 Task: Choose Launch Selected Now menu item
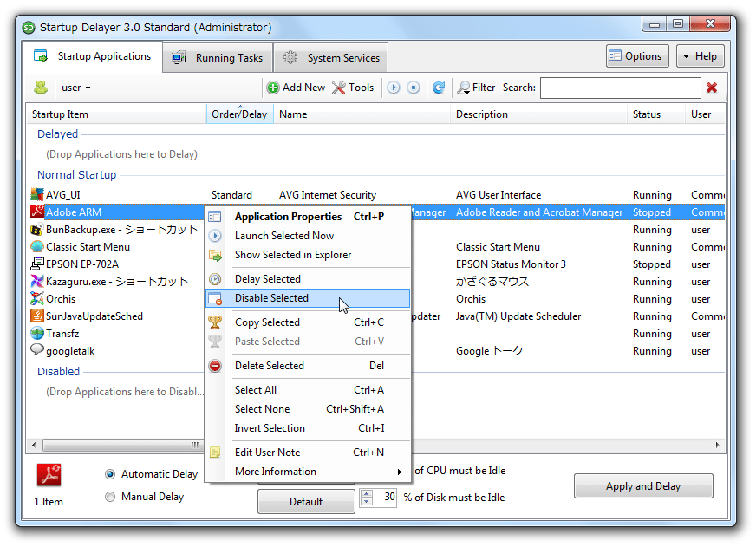click(309, 236)
